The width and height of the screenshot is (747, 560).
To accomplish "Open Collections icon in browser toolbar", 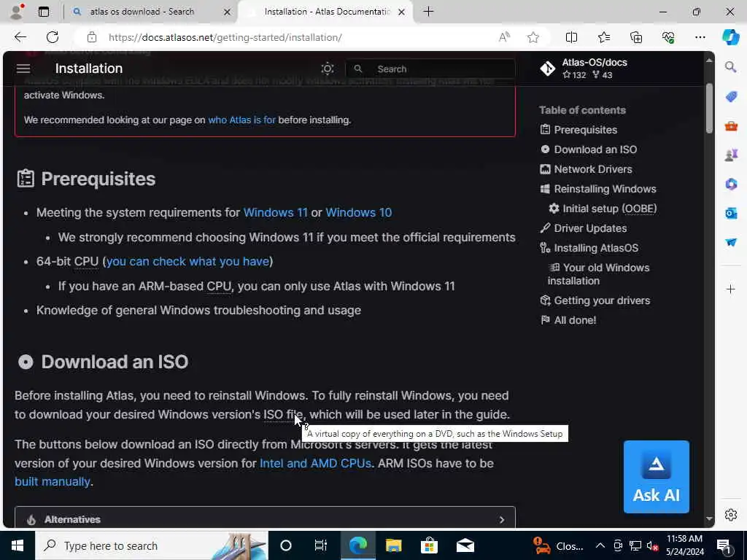I will [636, 37].
